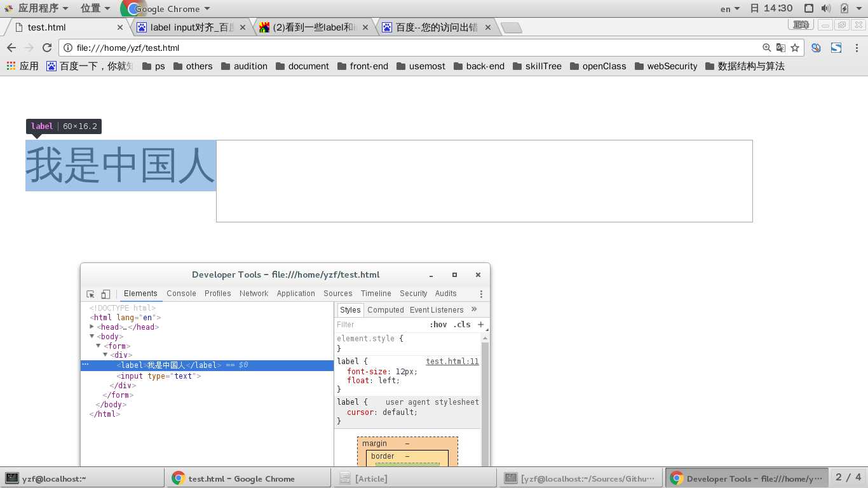Click the battery status icon
Screen dimensions: 868x488
[x=844, y=8]
